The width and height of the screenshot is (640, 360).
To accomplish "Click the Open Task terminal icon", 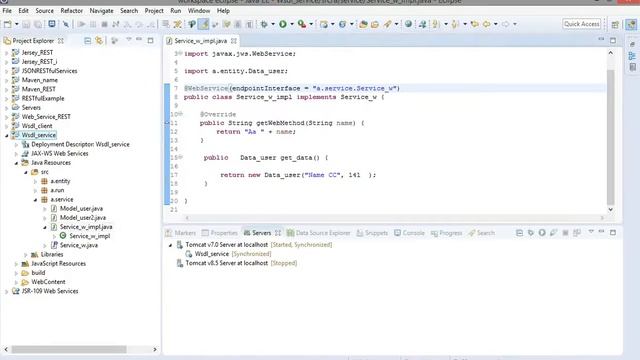I will click(51, 24).
